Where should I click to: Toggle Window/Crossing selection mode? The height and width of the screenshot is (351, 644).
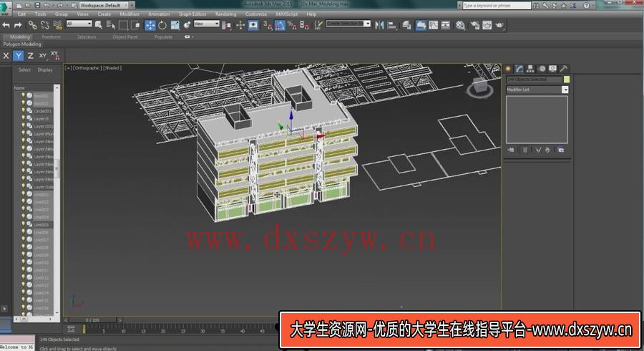(135, 26)
